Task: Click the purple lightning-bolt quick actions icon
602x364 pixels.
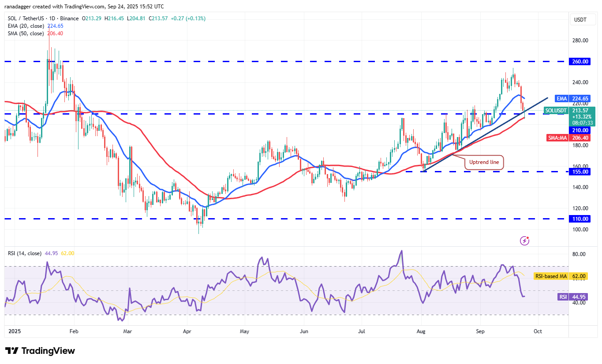Action: [524, 241]
